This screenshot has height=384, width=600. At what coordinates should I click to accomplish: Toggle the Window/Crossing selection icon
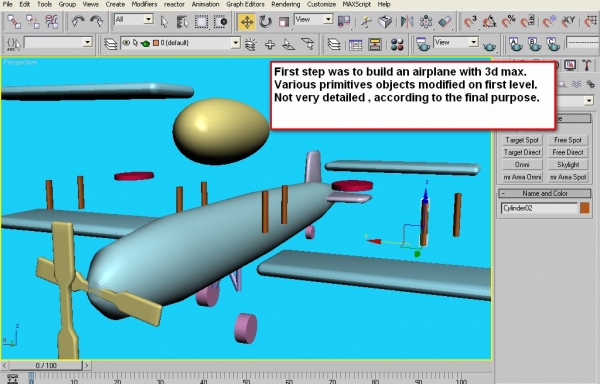coord(220,22)
